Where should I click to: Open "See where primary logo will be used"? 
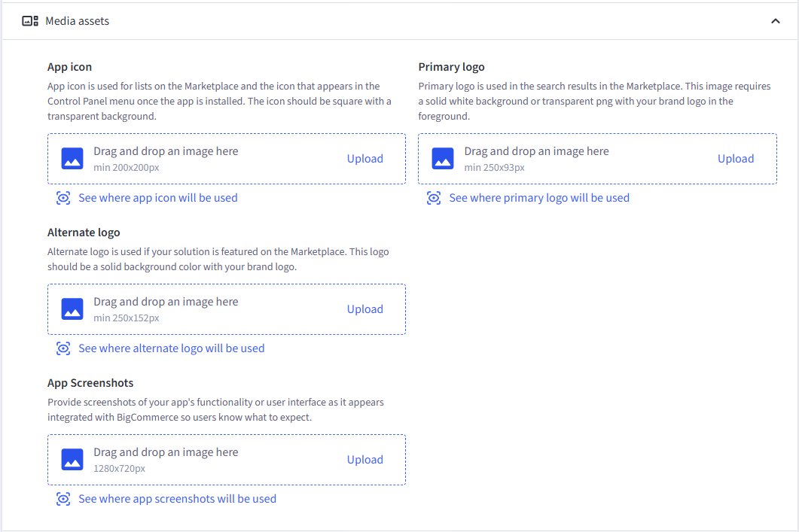point(539,198)
